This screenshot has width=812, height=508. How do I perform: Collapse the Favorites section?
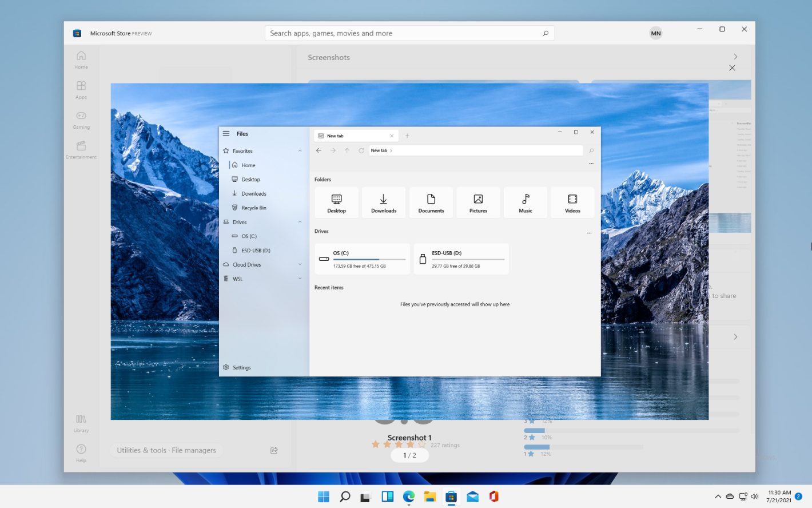[300, 150]
